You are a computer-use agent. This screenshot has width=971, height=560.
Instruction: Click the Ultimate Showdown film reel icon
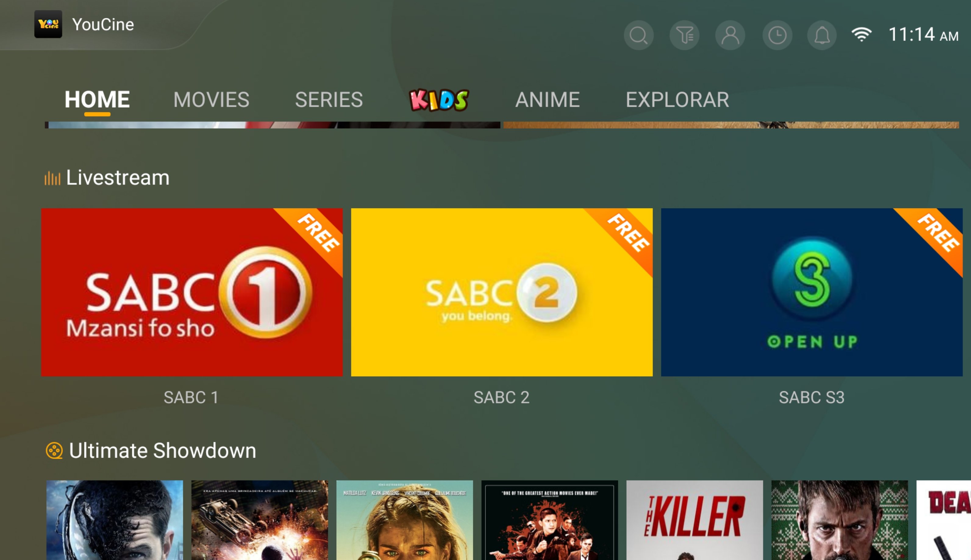pyautogui.click(x=54, y=450)
